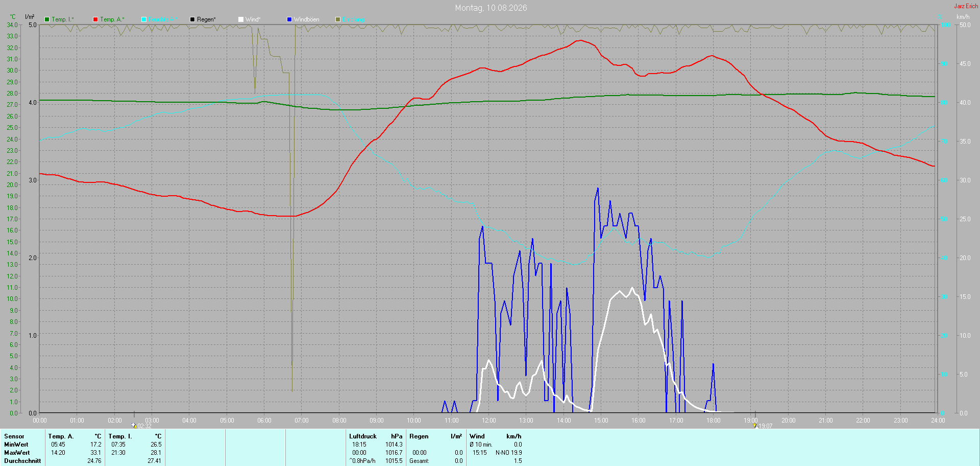
Task: Click the red Temp. A. legend swatch
Action: [x=95, y=19]
